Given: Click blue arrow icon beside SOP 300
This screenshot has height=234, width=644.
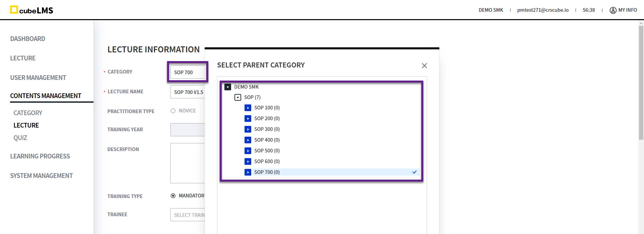Looking at the screenshot, I should (x=248, y=129).
